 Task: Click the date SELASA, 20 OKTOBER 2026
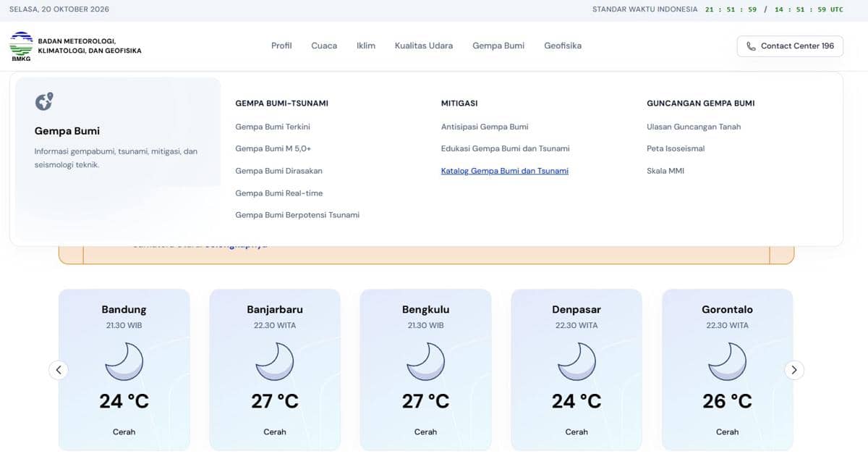[x=59, y=9]
